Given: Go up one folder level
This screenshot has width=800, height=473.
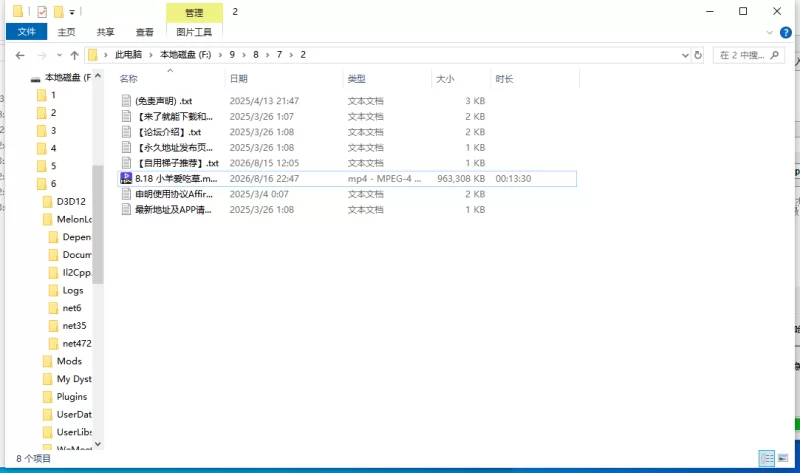Looking at the screenshot, I should click(74, 55).
